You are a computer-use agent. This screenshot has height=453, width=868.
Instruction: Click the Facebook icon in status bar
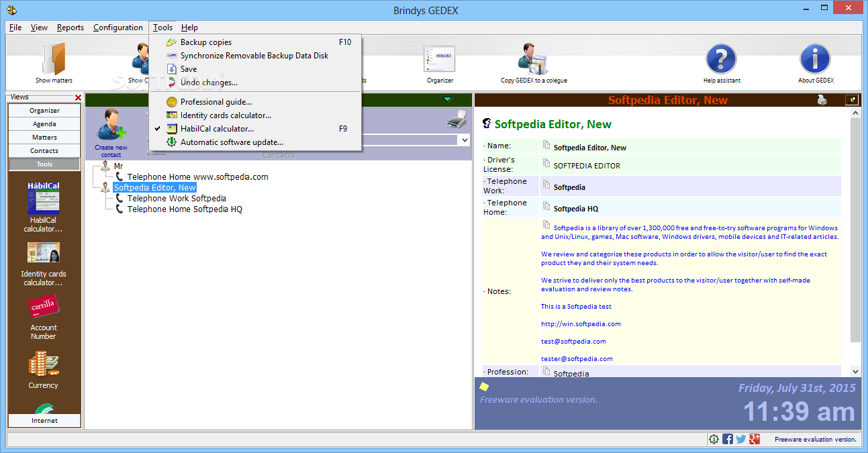pyautogui.click(x=728, y=439)
